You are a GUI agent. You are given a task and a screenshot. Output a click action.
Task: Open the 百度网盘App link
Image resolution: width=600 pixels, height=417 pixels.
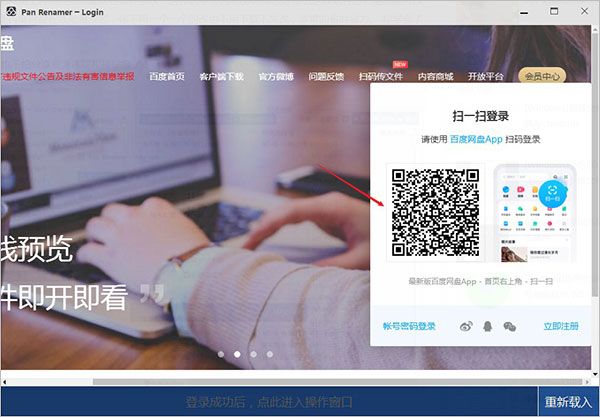click(476, 139)
